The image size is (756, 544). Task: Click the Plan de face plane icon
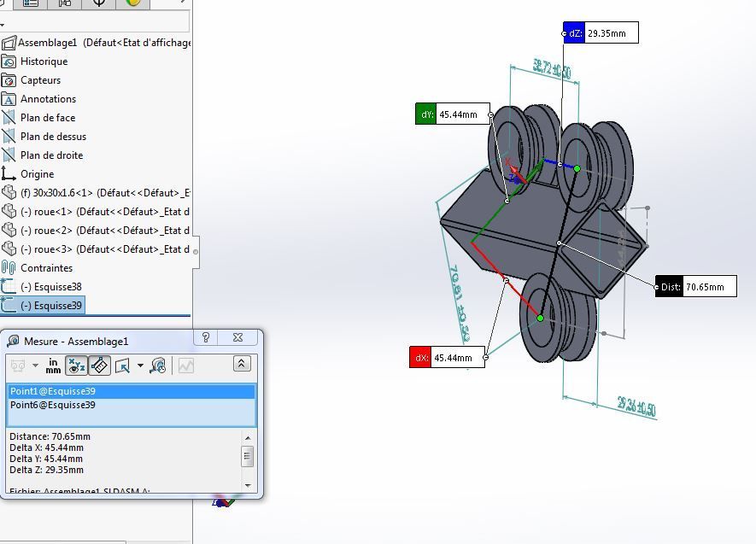coord(9,118)
